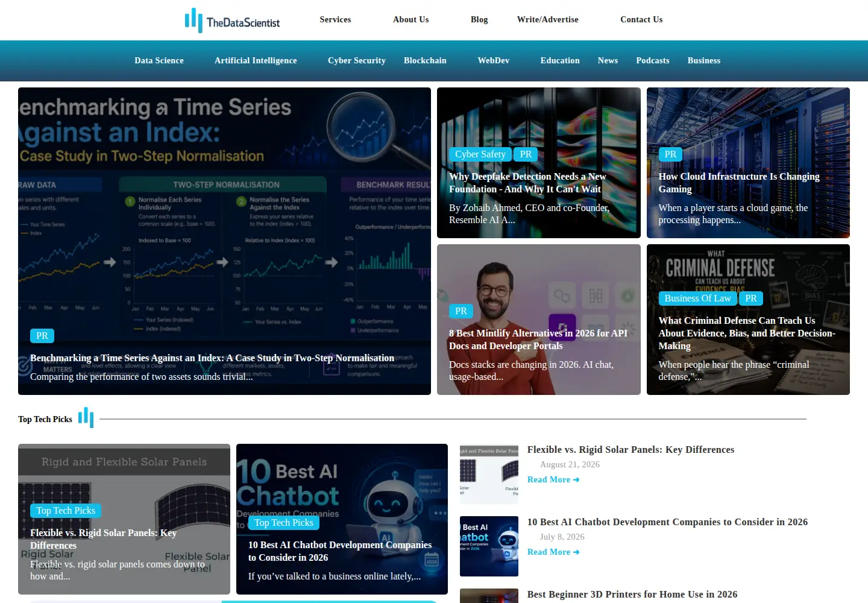The height and width of the screenshot is (603, 868).
Task: Click solar panels list thumbnail
Action: pyautogui.click(x=489, y=474)
